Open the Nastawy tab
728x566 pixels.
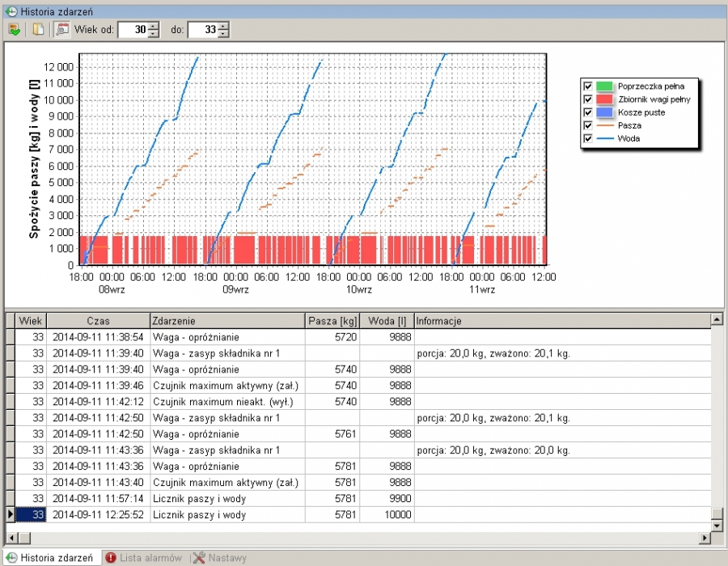pos(220,558)
